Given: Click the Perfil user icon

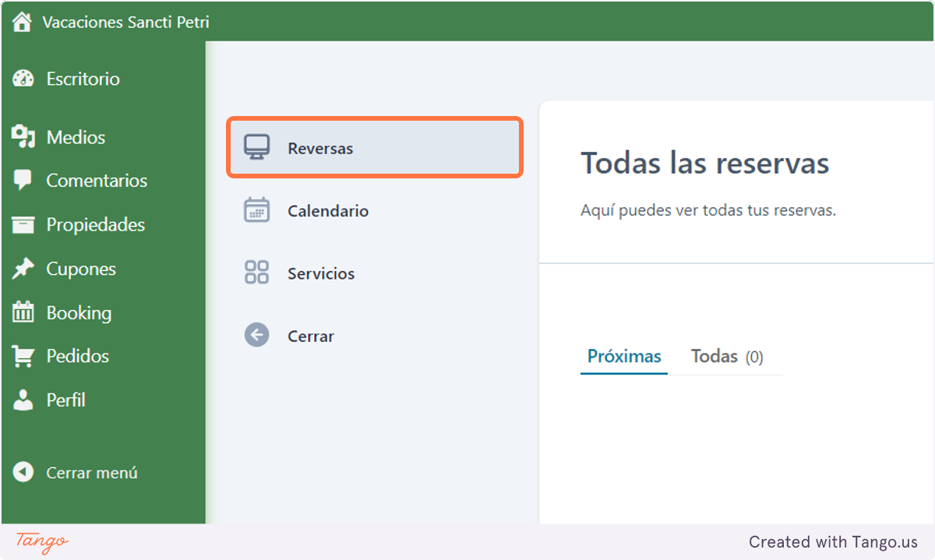Looking at the screenshot, I should pos(23,400).
